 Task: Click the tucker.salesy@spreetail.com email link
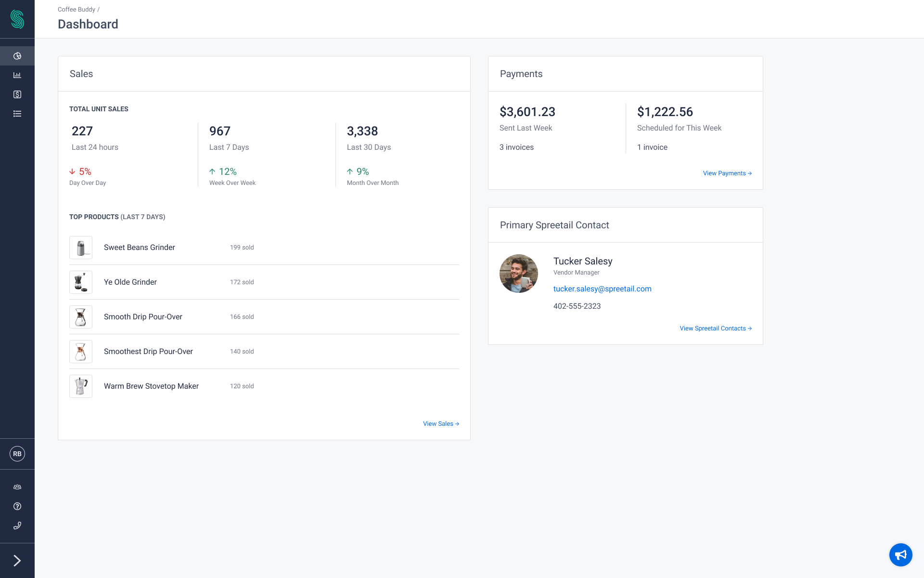(602, 289)
